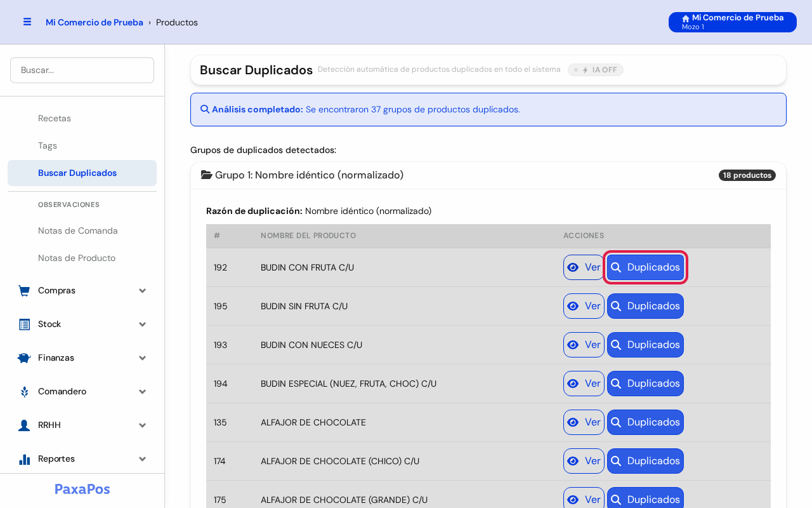Click the folder icon of Grupo 1
The width and height of the screenshot is (812, 508).
206,175
